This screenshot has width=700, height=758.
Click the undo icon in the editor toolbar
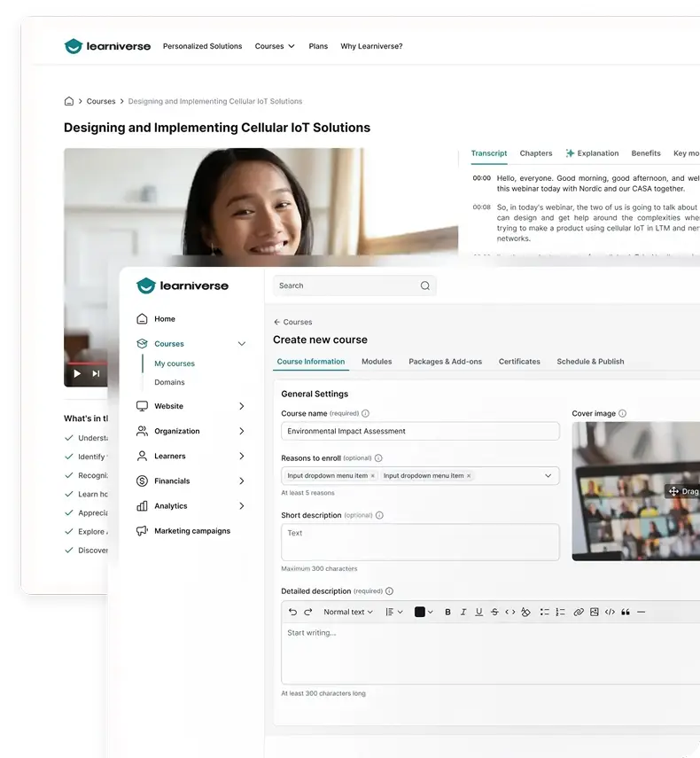(293, 612)
